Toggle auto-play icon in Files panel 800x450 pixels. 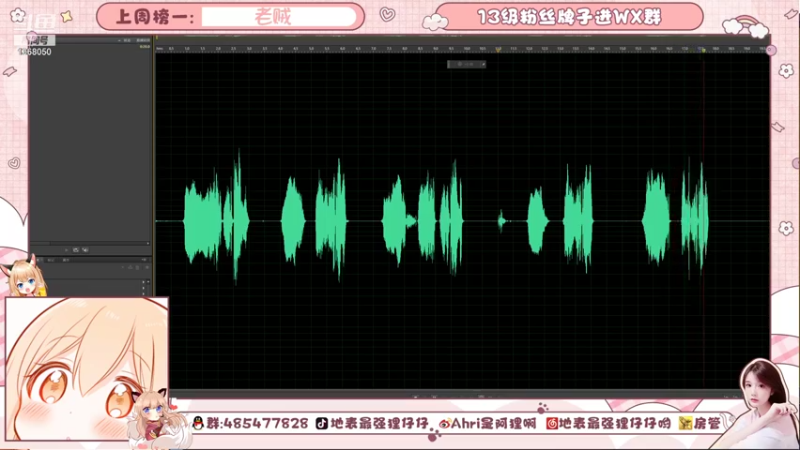pyautogui.click(x=85, y=250)
